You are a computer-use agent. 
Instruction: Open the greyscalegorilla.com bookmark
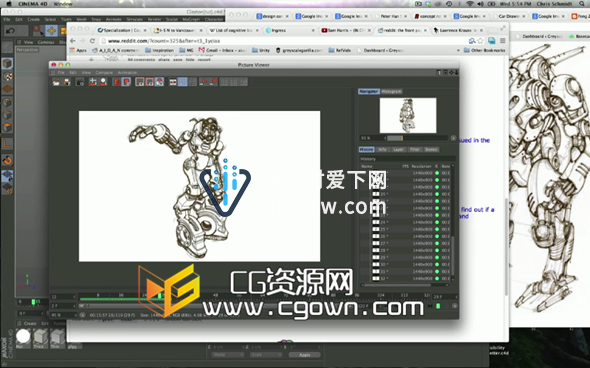pos(299,50)
